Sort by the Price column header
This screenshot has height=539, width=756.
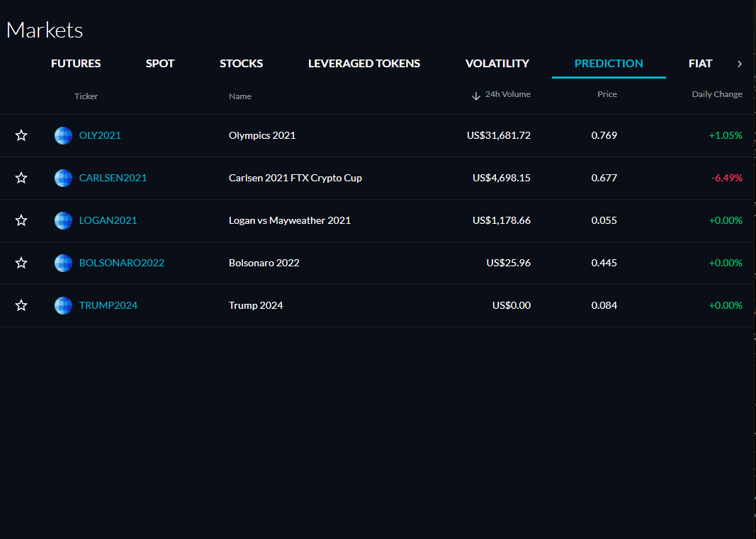point(607,94)
